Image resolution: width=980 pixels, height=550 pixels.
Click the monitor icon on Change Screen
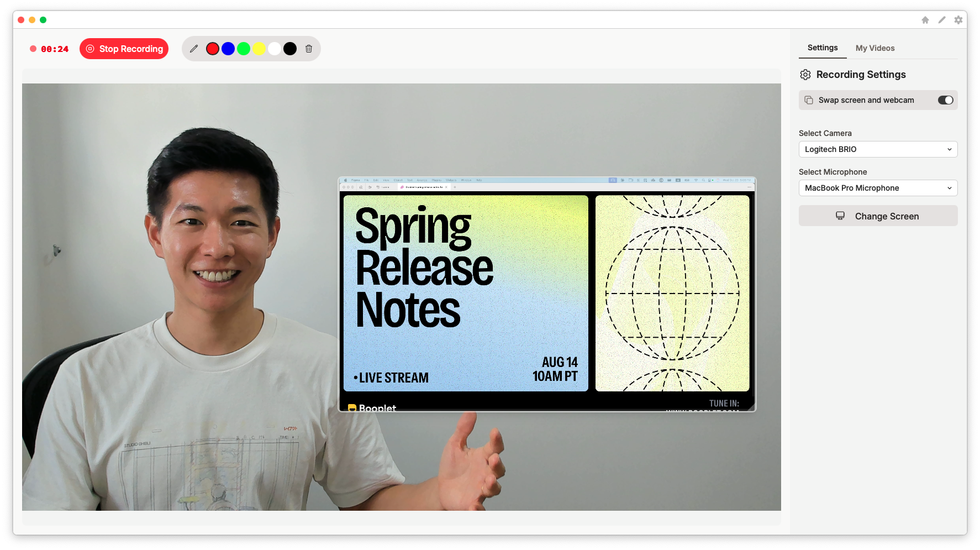pyautogui.click(x=840, y=216)
